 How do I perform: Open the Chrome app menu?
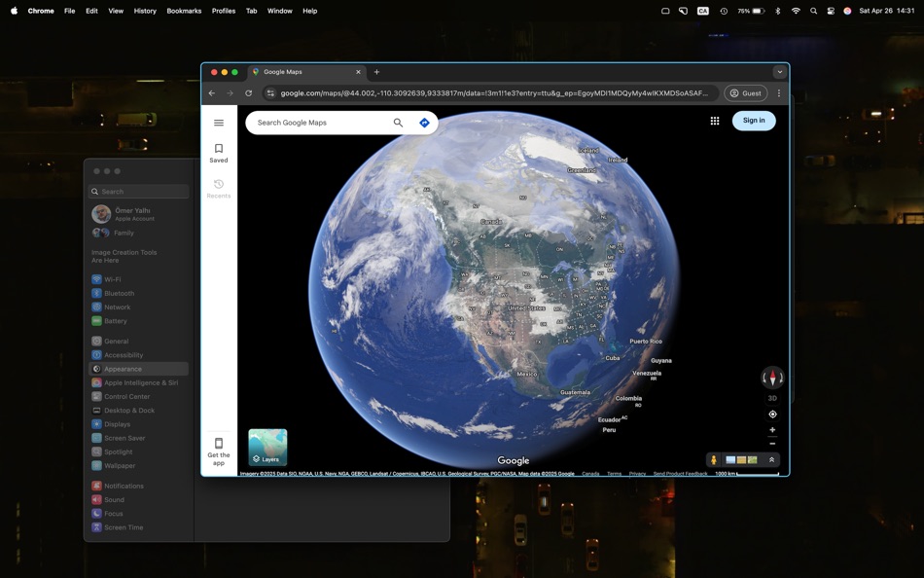(x=41, y=11)
